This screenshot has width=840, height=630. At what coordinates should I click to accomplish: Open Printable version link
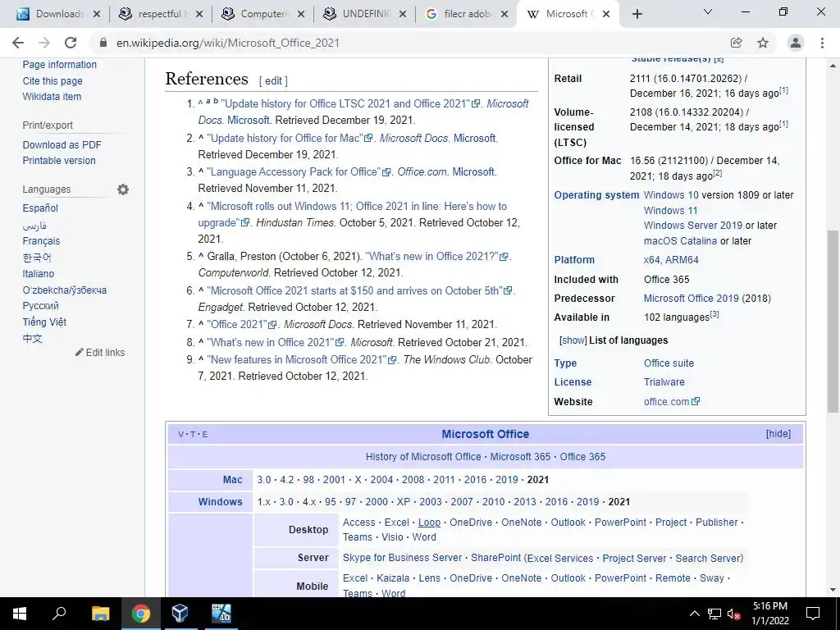pos(59,160)
